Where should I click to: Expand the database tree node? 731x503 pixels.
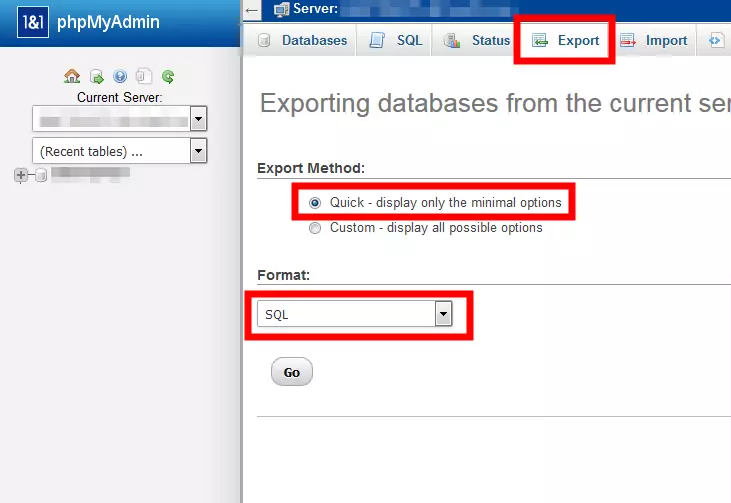click(x=20, y=175)
